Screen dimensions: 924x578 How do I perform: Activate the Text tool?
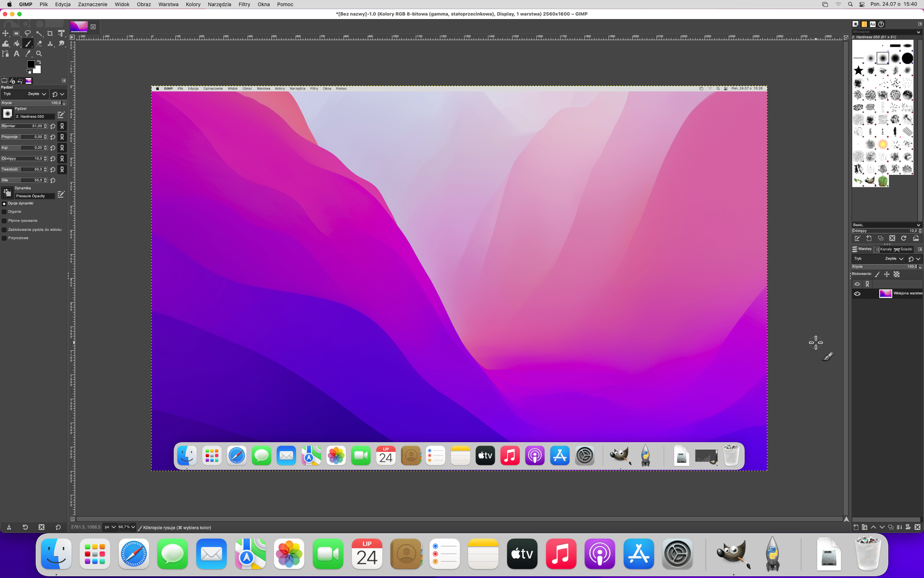tap(16, 54)
